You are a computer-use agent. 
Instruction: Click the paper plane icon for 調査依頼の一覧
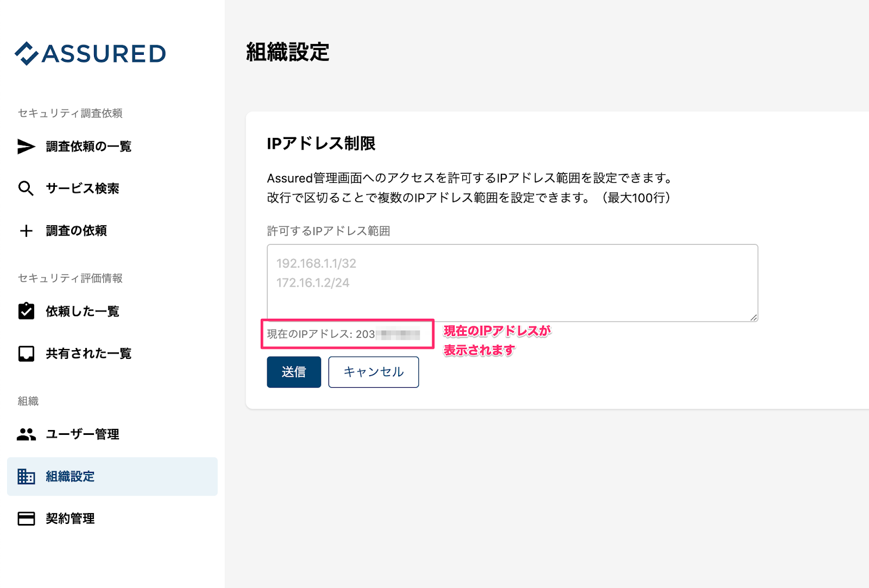26,147
